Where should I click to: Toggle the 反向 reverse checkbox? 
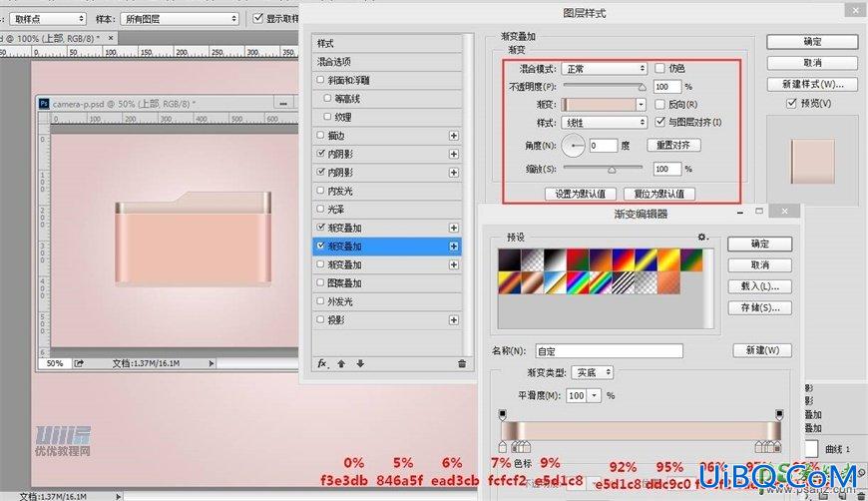pyautogui.click(x=659, y=104)
